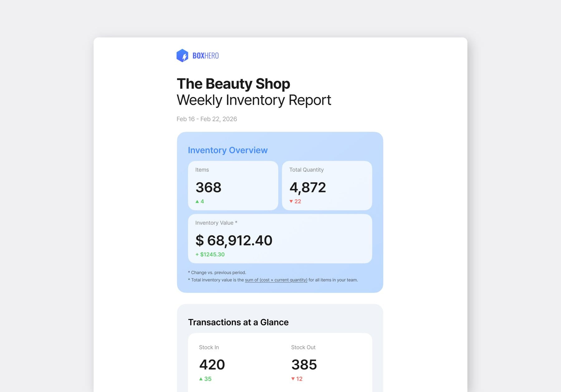Click the green up arrow under Stock In
The height and width of the screenshot is (392, 561).
click(x=201, y=379)
